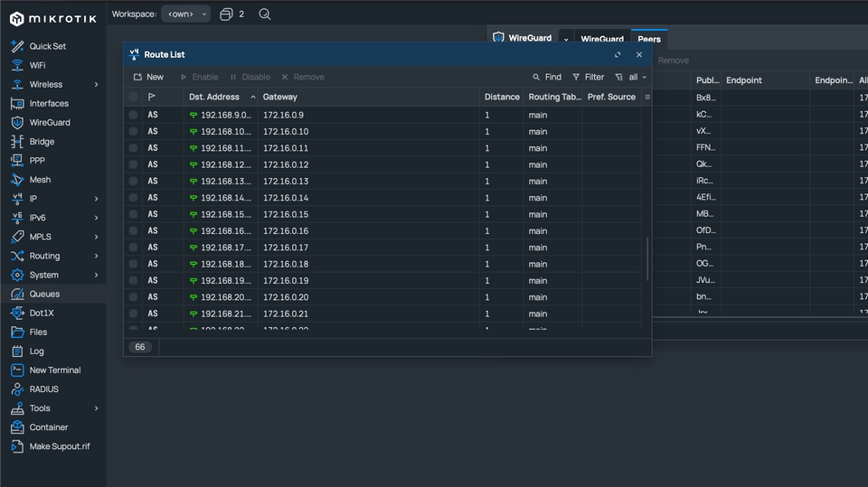Click Disable in Route List toolbar

pyautogui.click(x=250, y=77)
